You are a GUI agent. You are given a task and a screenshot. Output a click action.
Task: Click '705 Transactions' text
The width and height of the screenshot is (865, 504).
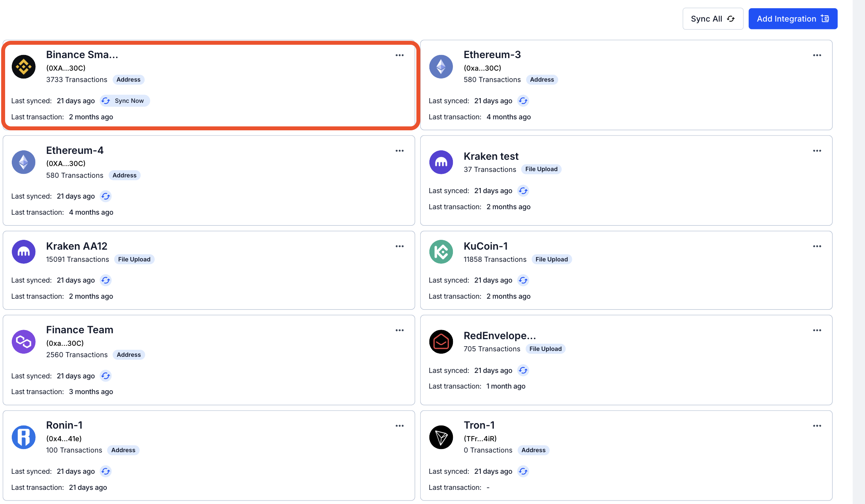tap(492, 349)
